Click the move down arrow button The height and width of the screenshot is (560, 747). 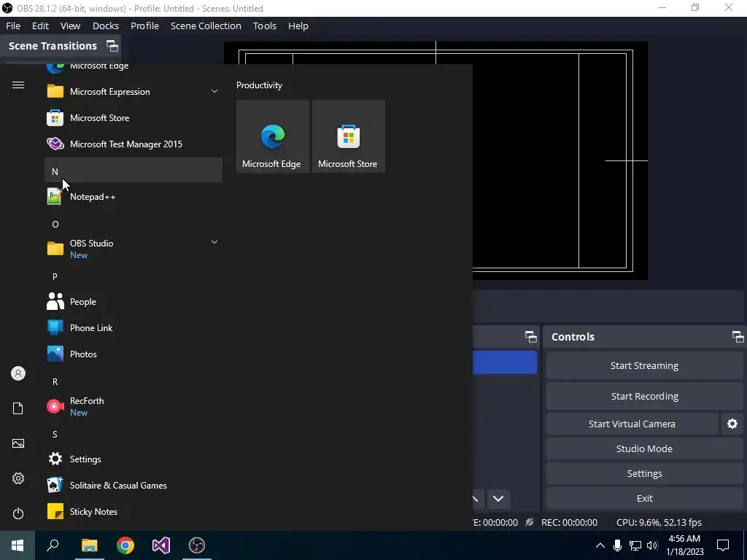pyautogui.click(x=498, y=499)
